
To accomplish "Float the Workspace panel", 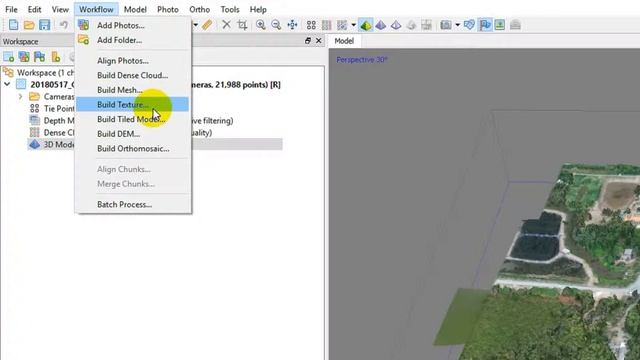I will point(308,40).
